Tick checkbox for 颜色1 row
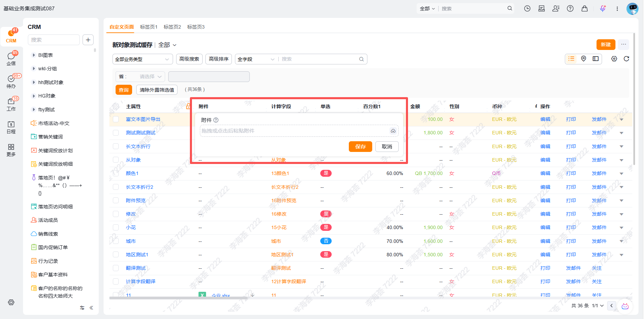The image size is (644, 319). click(116, 173)
